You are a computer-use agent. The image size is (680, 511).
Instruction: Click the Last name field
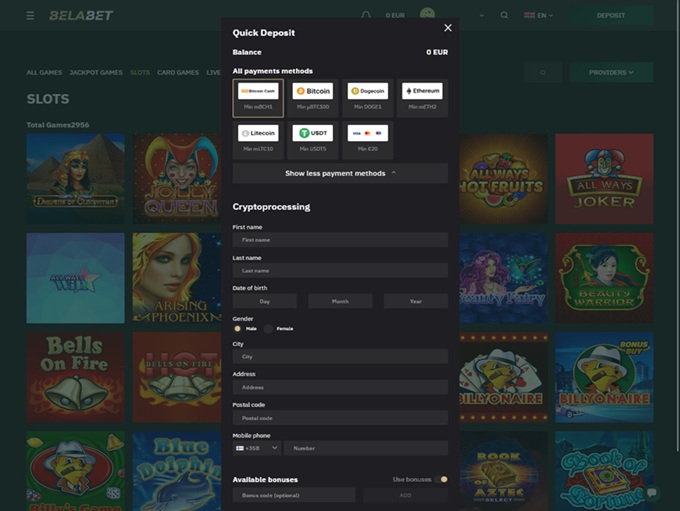click(x=340, y=270)
